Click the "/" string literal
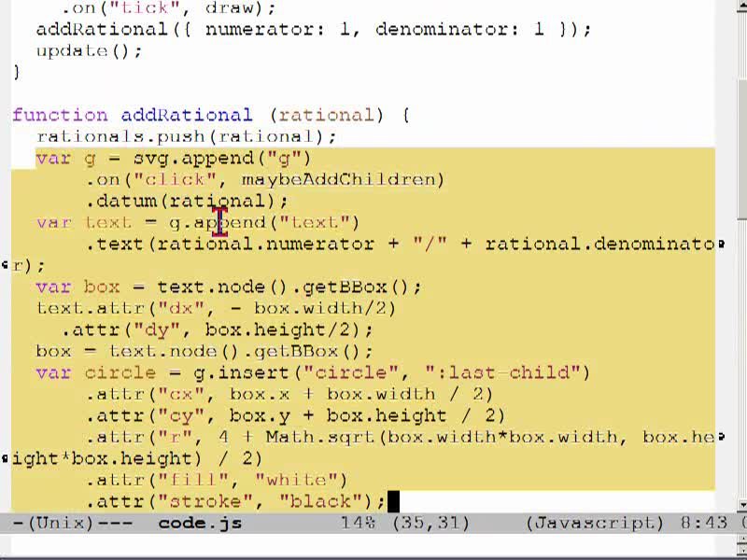 (x=430, y=244)
